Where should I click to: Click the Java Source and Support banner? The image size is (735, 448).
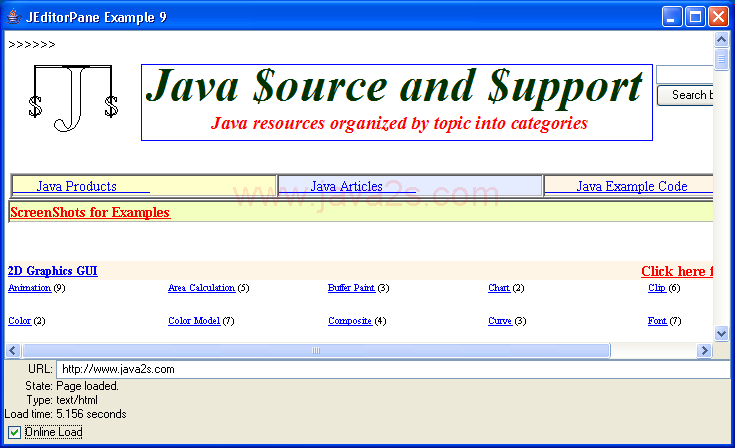click(x=397, y=102)
